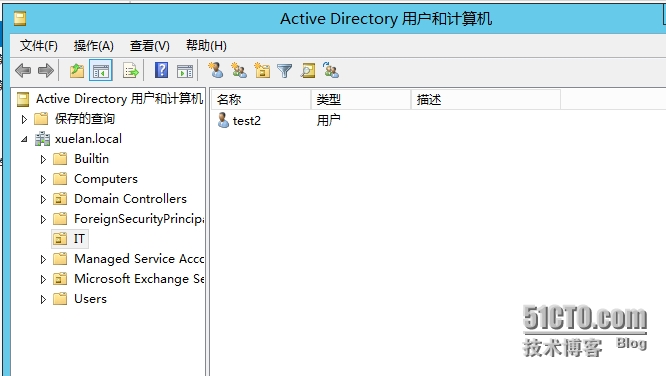The width and height of the screenshot is (666, 376).
Task: Select the IT organizational unit
Action: [x=79, y=239]
